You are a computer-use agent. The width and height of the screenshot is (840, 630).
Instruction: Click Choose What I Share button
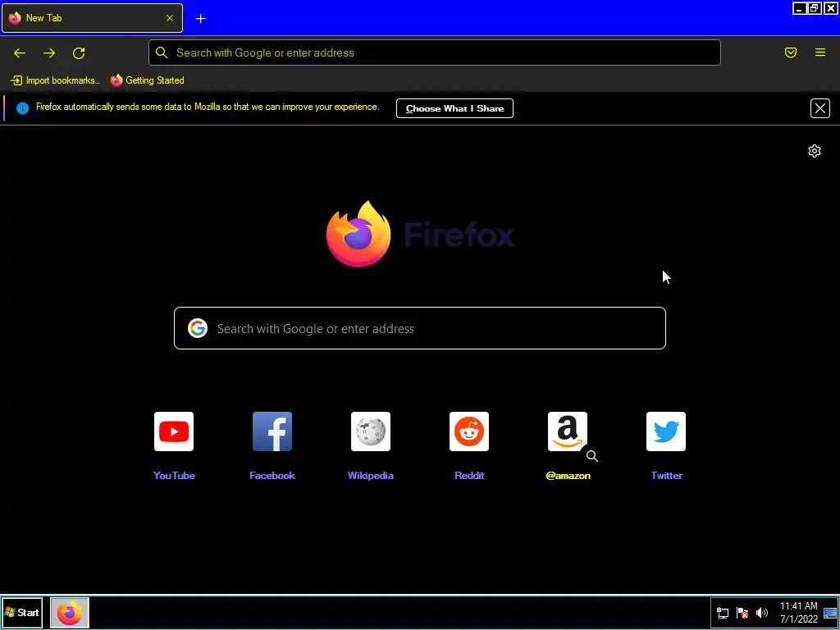[454, 108]
